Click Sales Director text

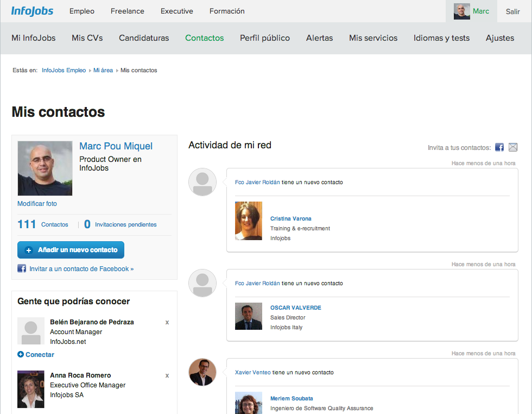point(288,317)
